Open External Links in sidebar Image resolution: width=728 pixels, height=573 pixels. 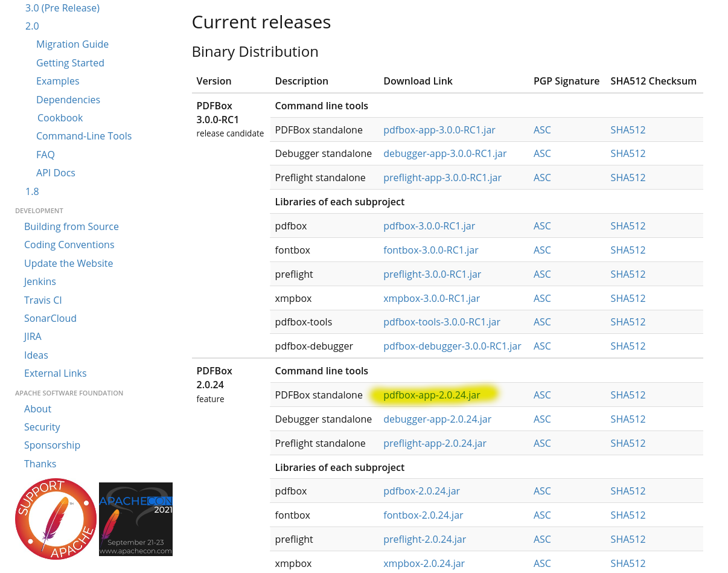pos(55,373)
